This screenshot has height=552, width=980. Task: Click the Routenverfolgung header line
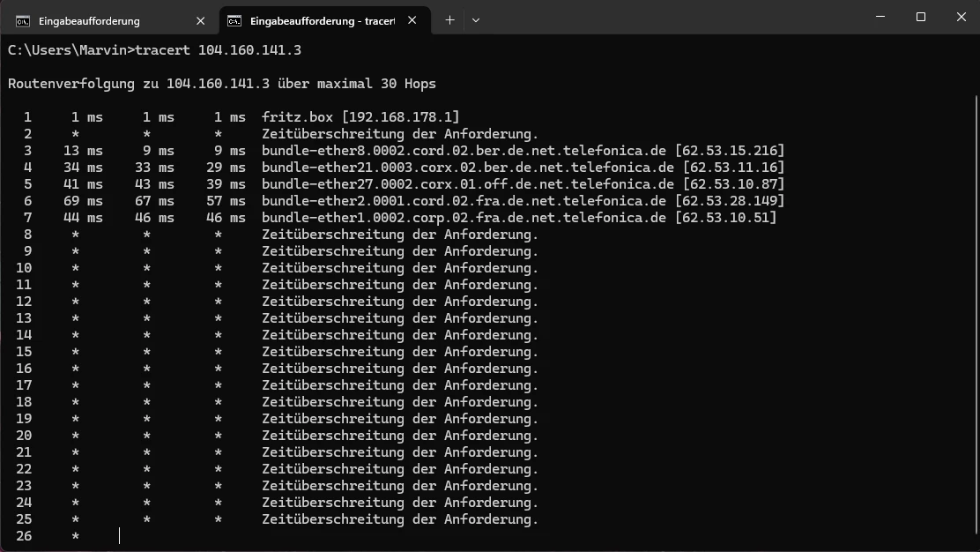click(x=221, y=84)
